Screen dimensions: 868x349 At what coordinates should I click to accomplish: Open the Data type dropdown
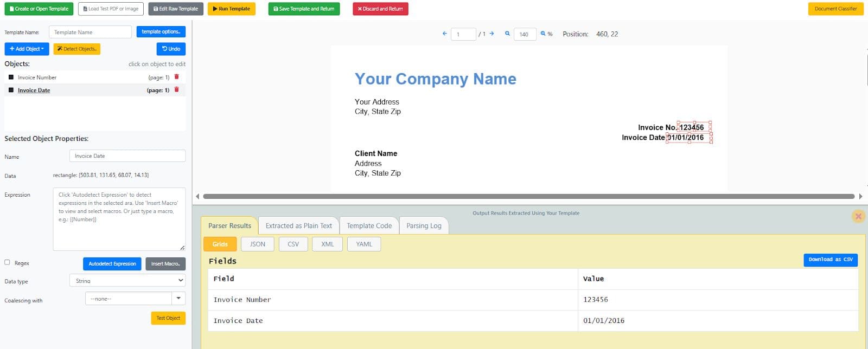(x=127, y=281)
